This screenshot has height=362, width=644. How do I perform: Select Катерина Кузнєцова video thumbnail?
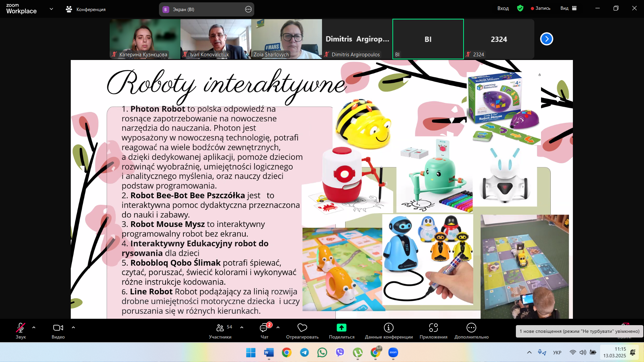[x=145, y=39]
